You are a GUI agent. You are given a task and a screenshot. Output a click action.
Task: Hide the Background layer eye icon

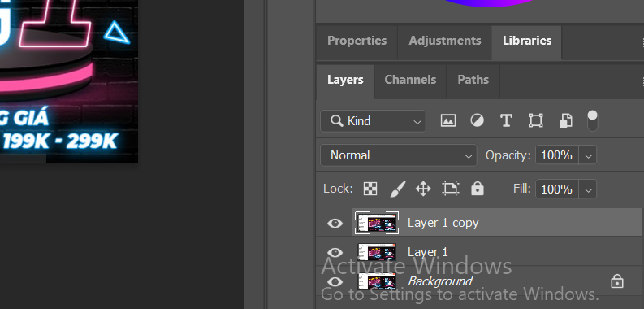click(335, 282)
